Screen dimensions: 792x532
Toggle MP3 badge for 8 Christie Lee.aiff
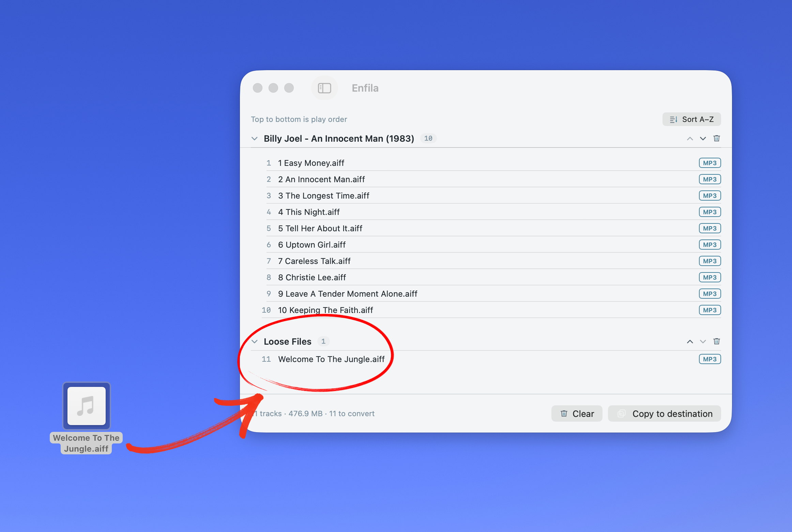(710, 278)
